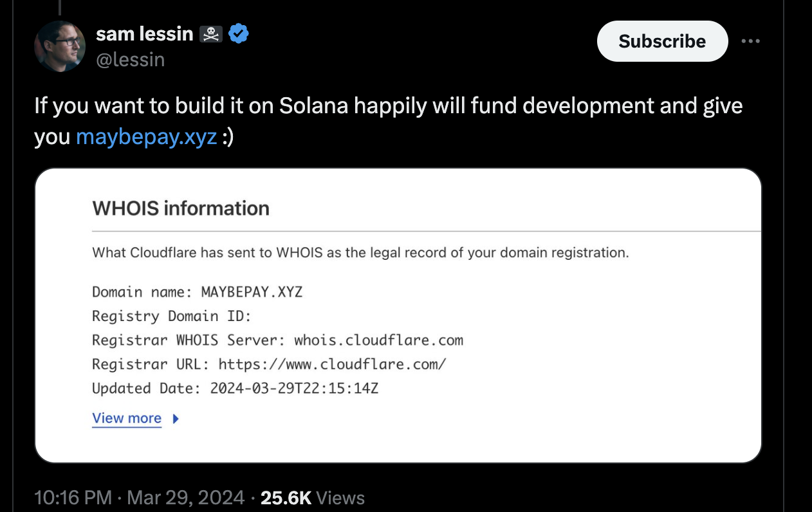Click the pirate flag emoji

tap(211, 33)
